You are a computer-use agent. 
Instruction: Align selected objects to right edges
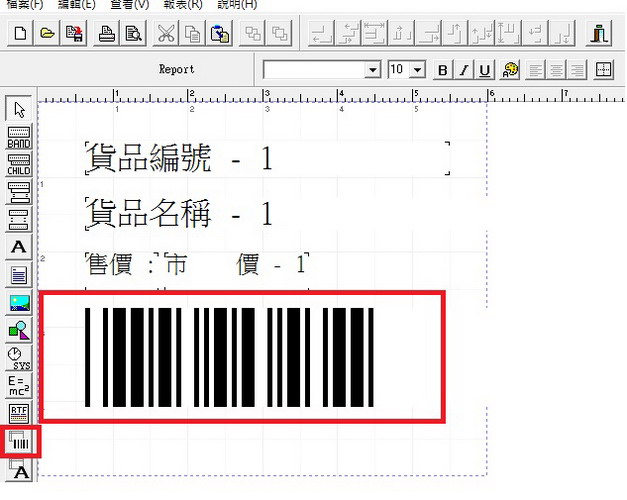click(428, 33)
